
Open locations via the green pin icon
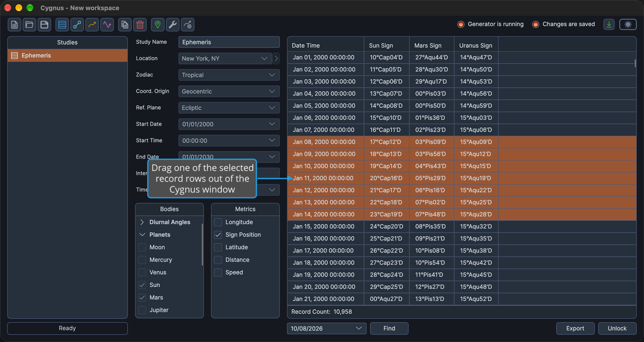158,25
